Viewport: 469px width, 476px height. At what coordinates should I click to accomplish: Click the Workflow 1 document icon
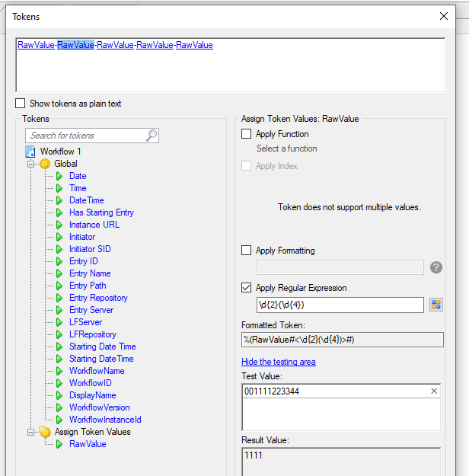point(30,152)
